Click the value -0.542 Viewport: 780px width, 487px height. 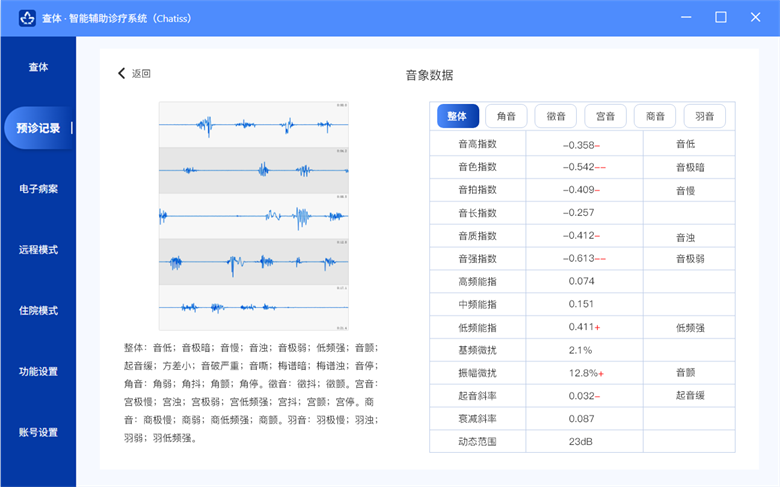point(579,167)
